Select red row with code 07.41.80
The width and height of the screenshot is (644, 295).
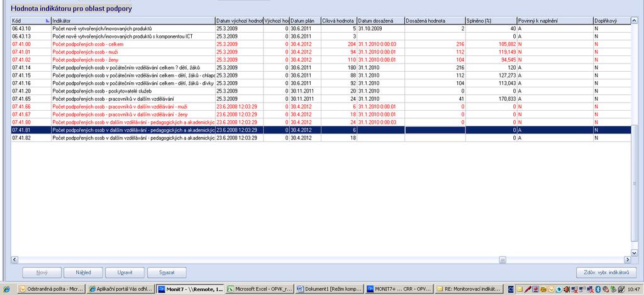[x=321, y=122]
